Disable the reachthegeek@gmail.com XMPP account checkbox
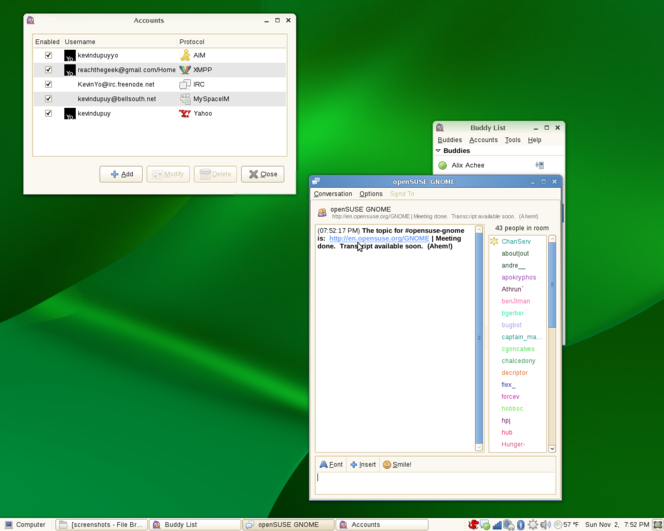Screen dimensions: 664x531 48,69
